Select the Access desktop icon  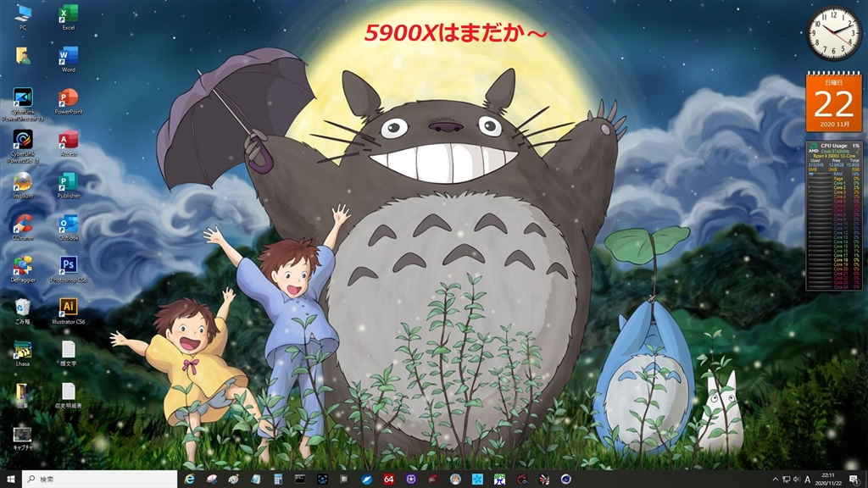coord(68,143)
